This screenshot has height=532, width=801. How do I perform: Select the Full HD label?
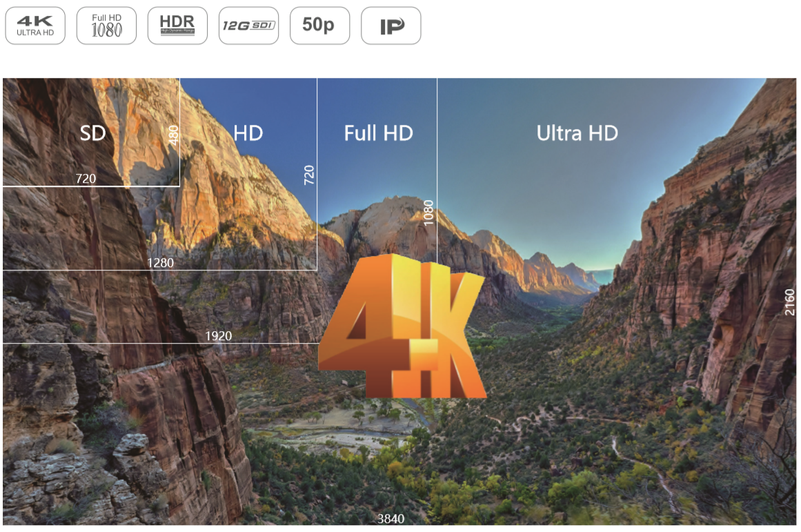pyautogui.click(x=378, y=133)
